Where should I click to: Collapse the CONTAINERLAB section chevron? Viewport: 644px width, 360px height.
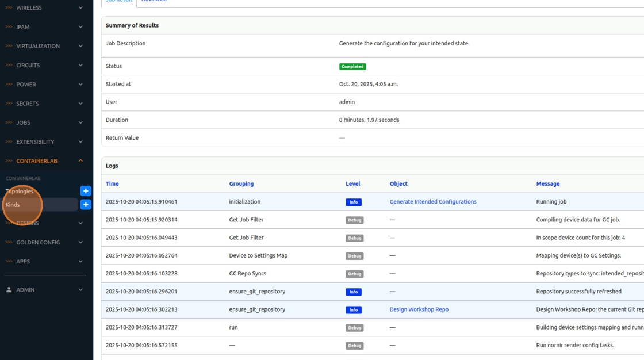pyautogui.click(x=80, y=161)
